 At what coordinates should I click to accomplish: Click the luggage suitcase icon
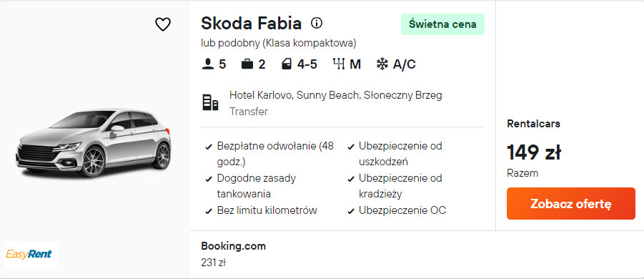click(247, 64)
